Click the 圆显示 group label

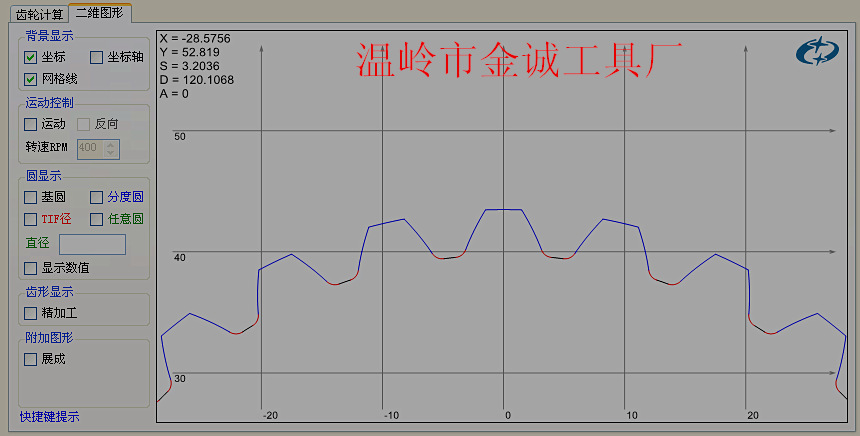[x=43, y=176]
